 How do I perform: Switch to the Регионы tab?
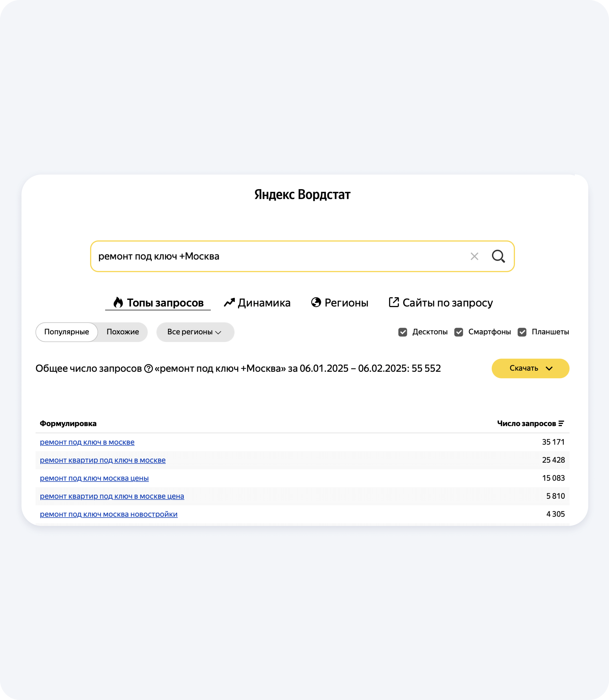346,302
